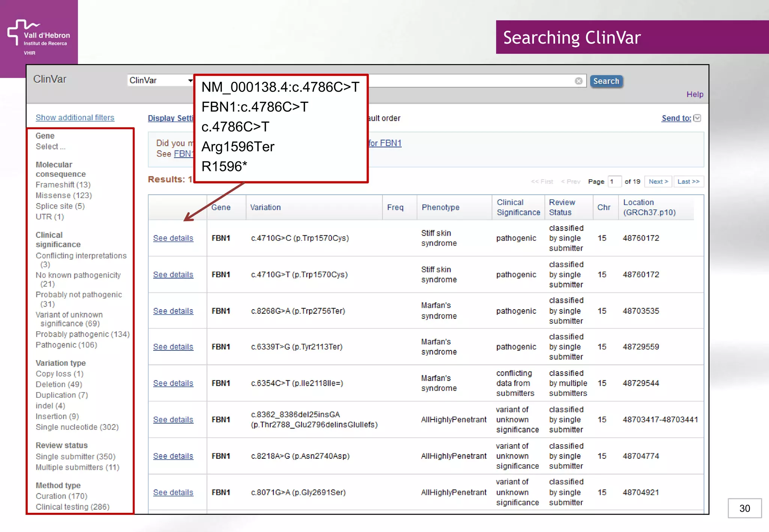Viewport: 769px width, 532px height.
Task: Filter by Probably pathogenic (134)
Action: (83, 334)
